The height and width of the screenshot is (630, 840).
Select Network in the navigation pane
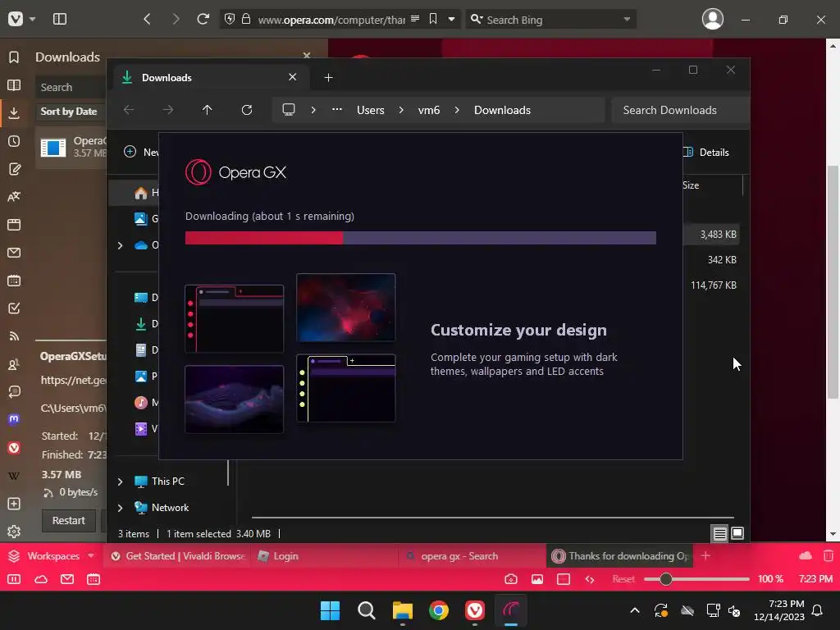170,507
